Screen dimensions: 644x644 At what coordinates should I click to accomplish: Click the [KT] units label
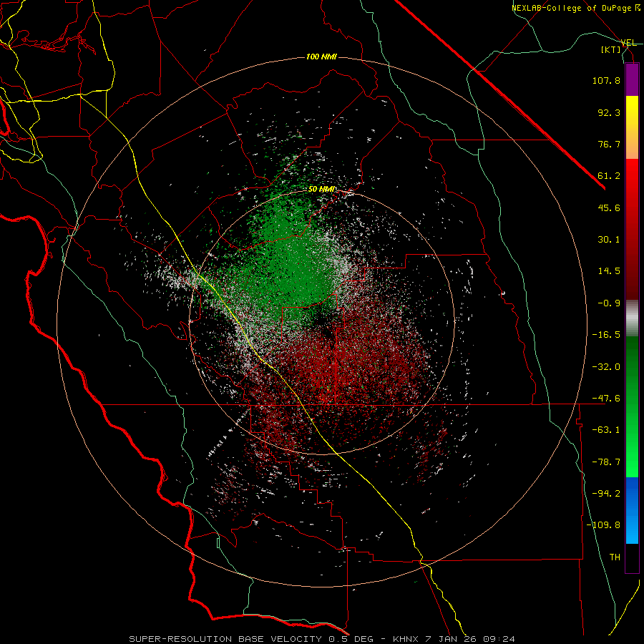pyautogui.click(x=611, y=49)
